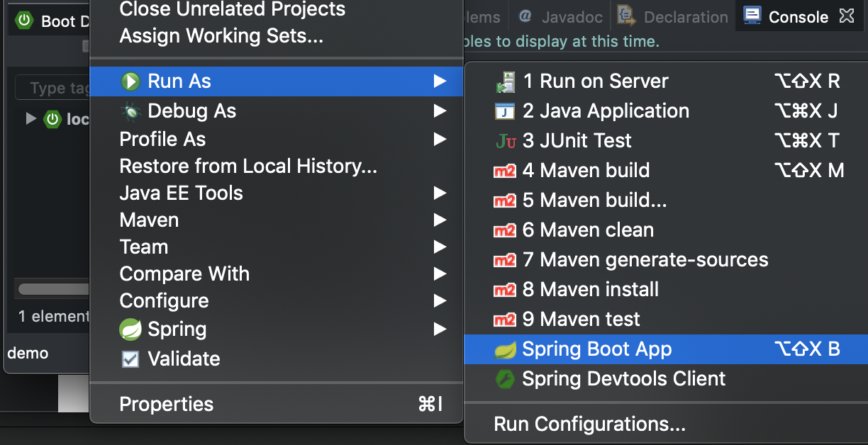The width and height of the screenshot is (868, 445).
Task: Click the Boot Dashboard horizontal scrollbar
Action: 54,289
